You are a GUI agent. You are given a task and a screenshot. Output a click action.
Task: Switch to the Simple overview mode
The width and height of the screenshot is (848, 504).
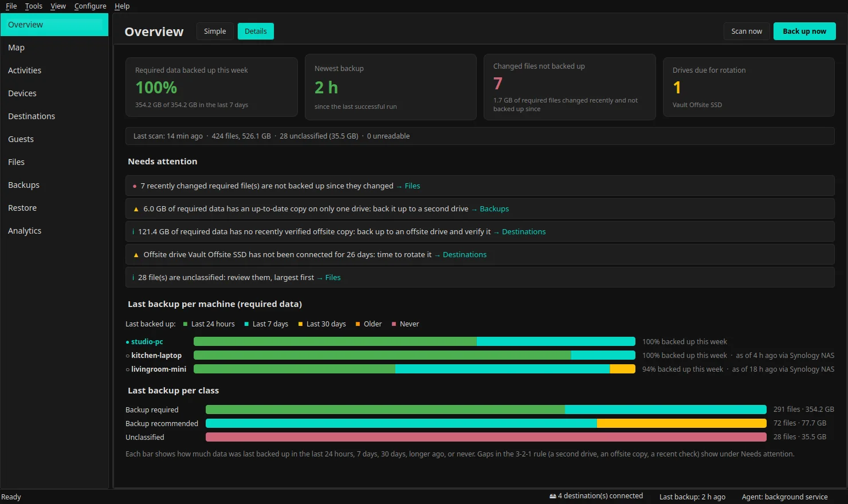tap(215, 31)
